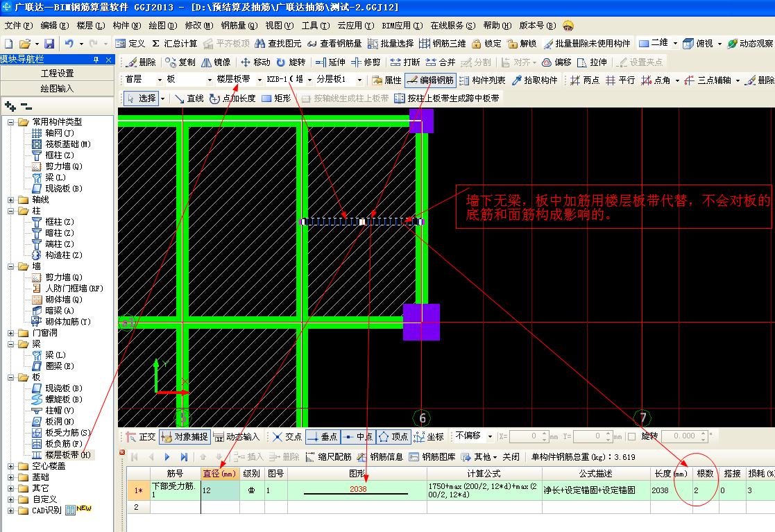Open the 首层 floor dropdown

coord(160,80)
